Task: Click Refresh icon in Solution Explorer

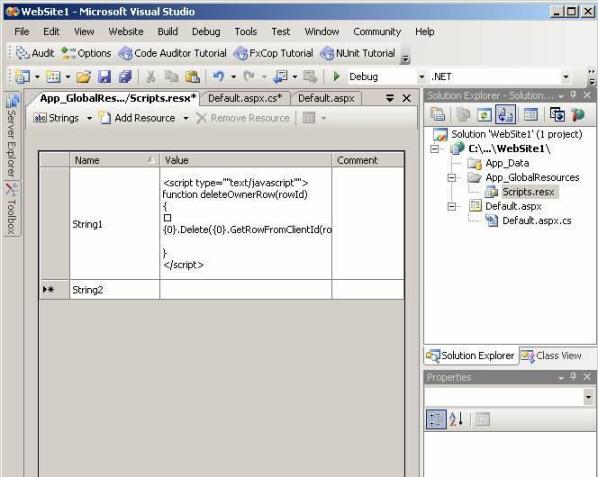Action: point(484,115)
